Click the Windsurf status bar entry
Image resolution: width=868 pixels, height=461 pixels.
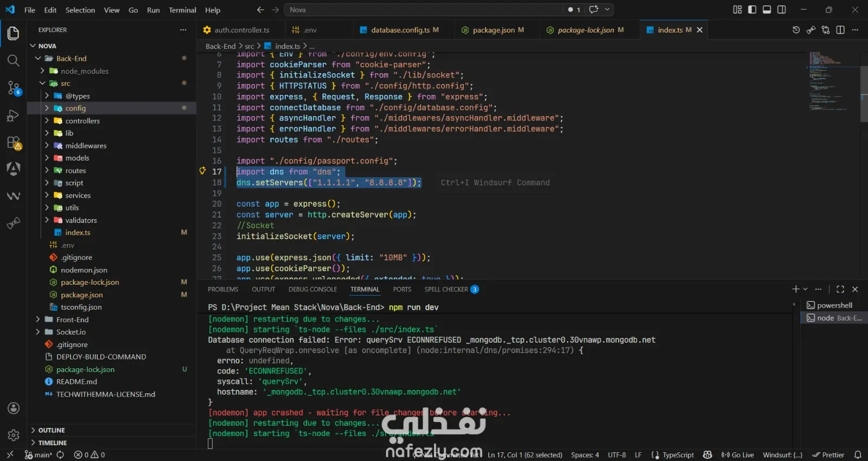pos(782,454)
